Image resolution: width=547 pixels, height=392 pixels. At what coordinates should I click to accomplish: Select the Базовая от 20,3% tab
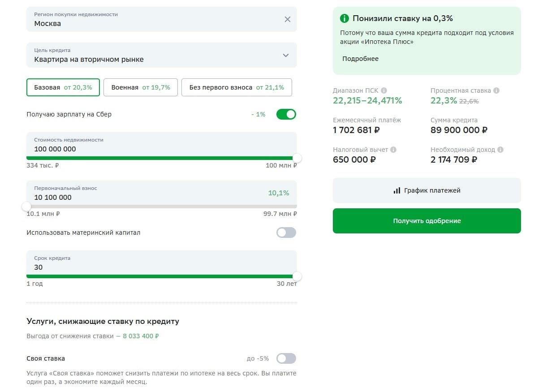tap(63, 87)
